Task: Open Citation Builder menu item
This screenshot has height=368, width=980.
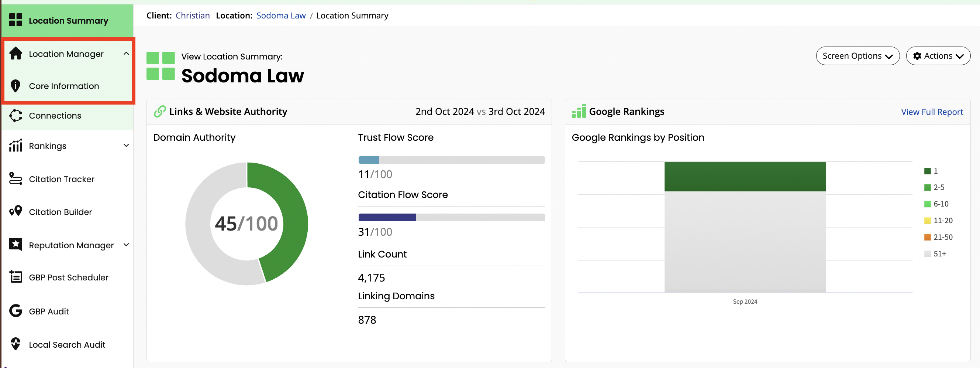Action: point(67,212)
